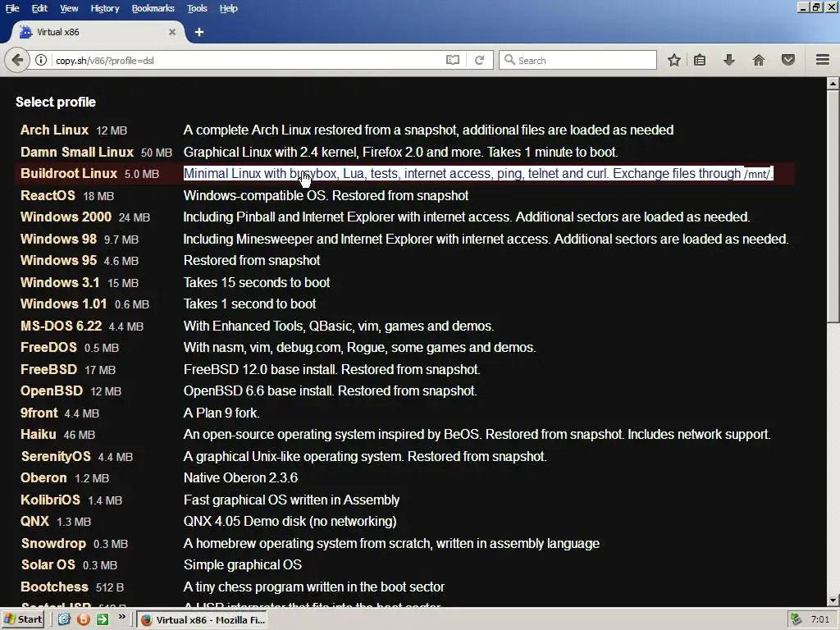Open the Windows 1.01 profile
Viewport: 840px width, 630px height.
(x=64, y=304)
